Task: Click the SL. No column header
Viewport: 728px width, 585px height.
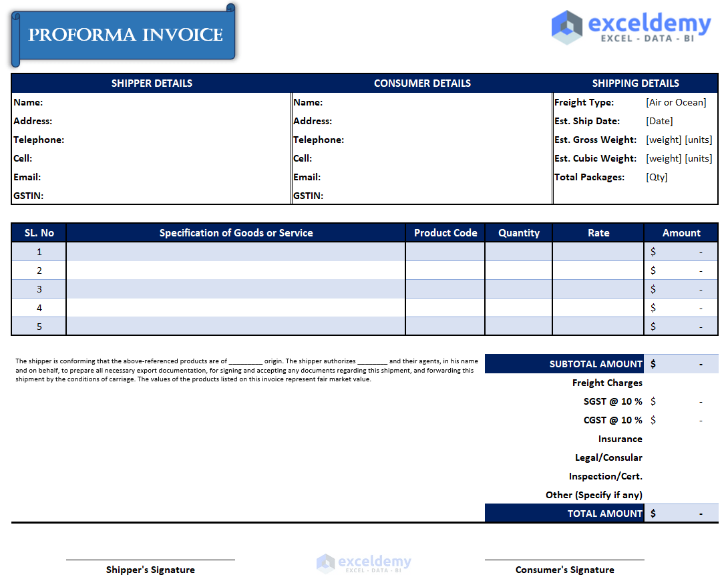Action: [39, 232]
